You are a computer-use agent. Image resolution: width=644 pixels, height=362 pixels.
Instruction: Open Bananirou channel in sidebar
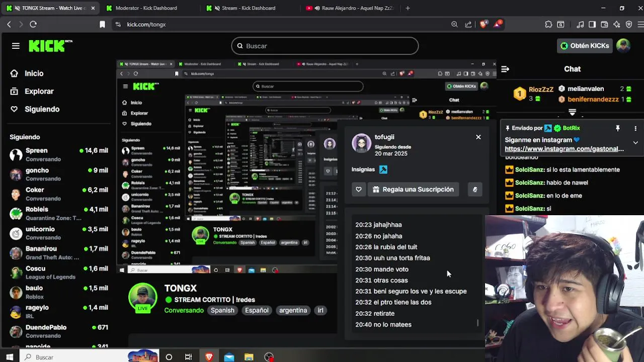(x=59, y=252)
